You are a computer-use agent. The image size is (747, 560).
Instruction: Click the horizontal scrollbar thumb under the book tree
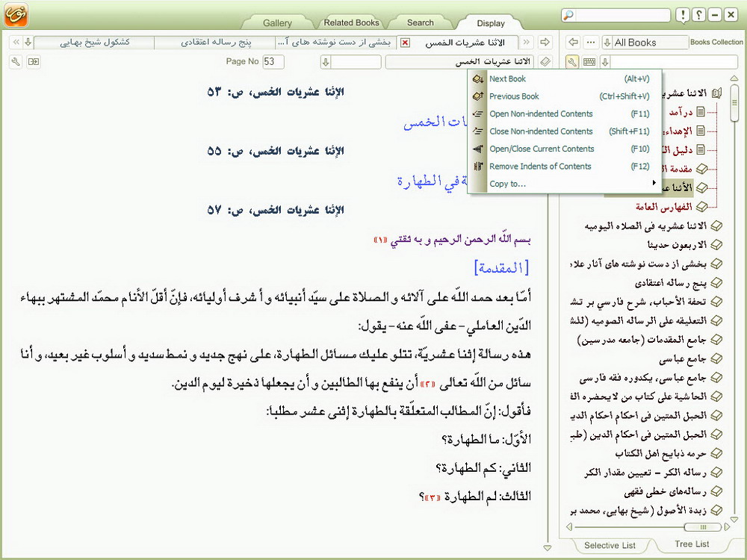(702, 526)
